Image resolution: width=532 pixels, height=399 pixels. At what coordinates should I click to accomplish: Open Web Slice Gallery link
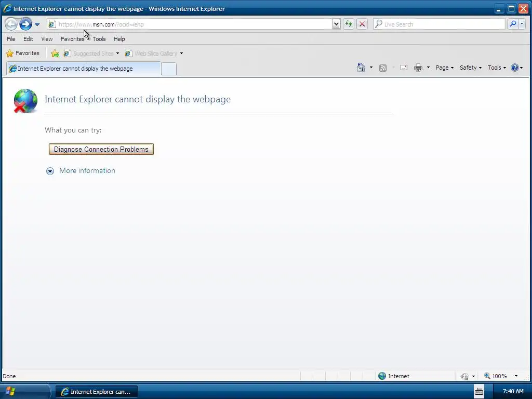coord(151,54)
